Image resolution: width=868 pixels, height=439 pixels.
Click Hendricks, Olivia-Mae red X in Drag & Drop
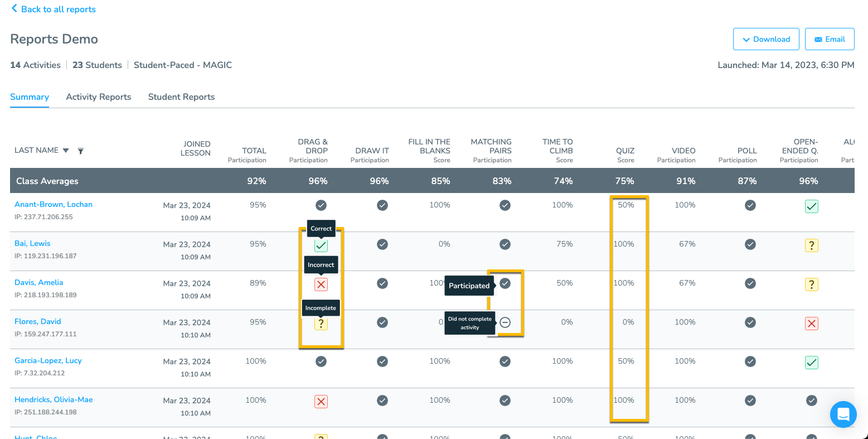pos(321,402)
